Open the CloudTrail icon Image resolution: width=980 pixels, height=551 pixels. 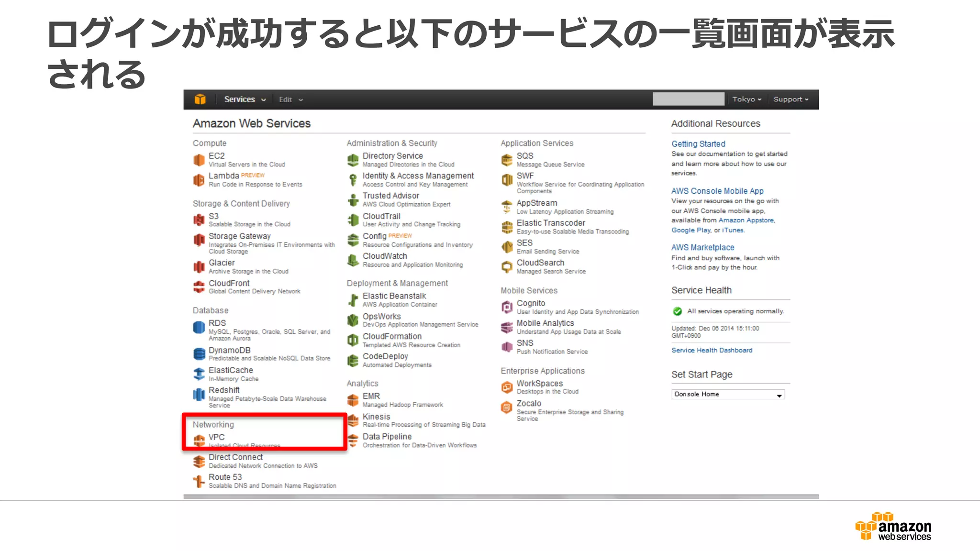(x=353, y=220)
